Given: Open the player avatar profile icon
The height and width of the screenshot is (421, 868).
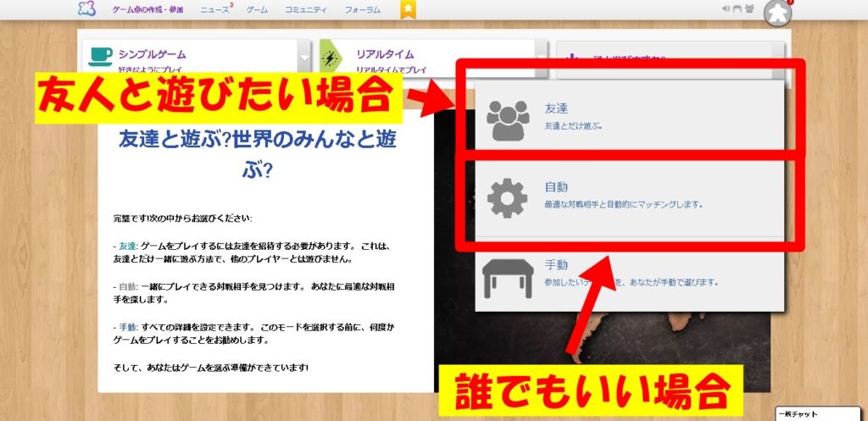Looking at the screenshot, I should click(776, 13).
